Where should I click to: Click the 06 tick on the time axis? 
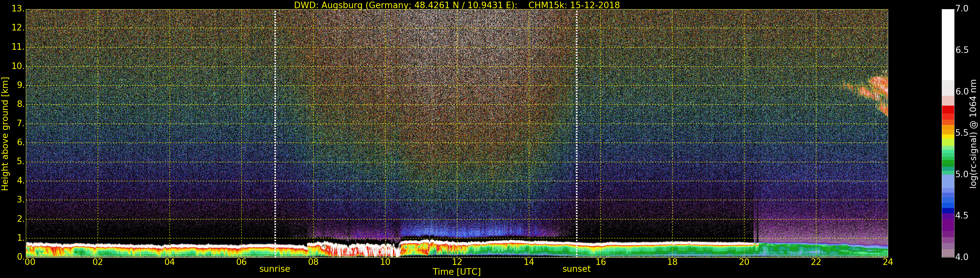[241, 262]
